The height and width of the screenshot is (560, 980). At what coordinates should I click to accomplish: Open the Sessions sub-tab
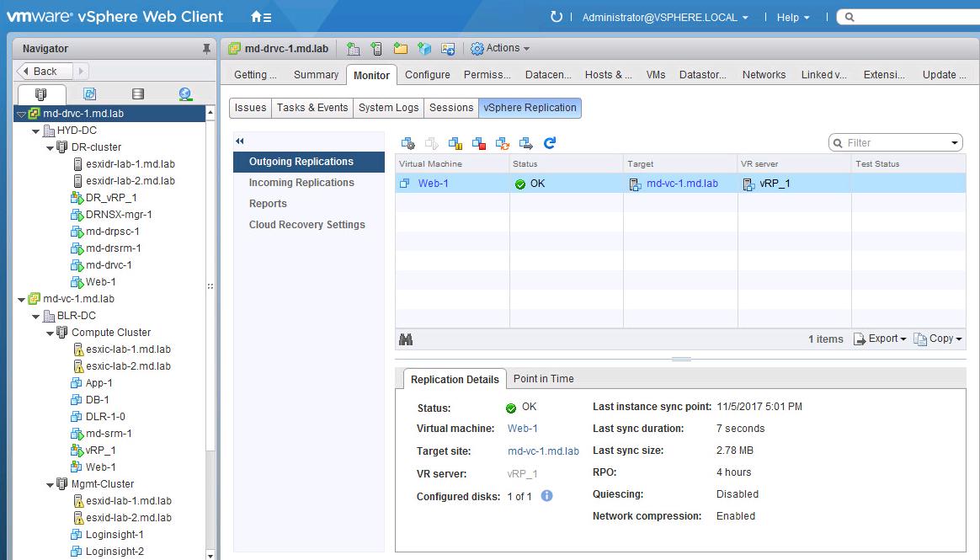pos(451,108)
